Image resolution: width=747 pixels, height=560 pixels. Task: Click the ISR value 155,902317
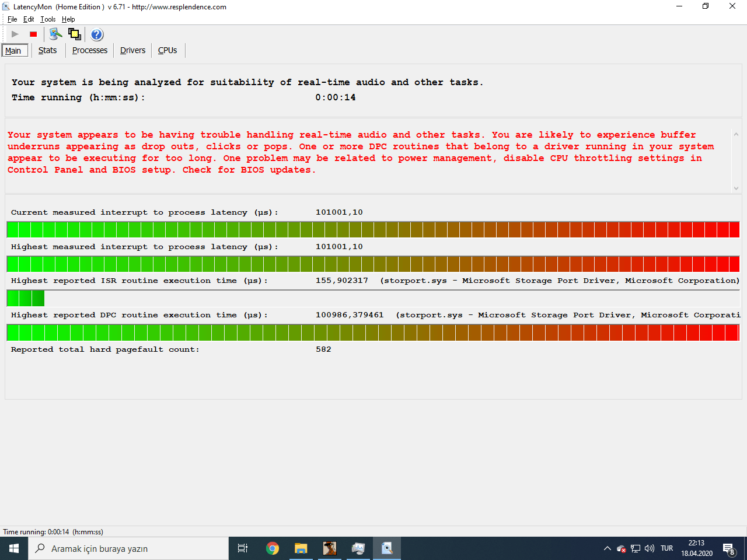[x=342, y=281]
